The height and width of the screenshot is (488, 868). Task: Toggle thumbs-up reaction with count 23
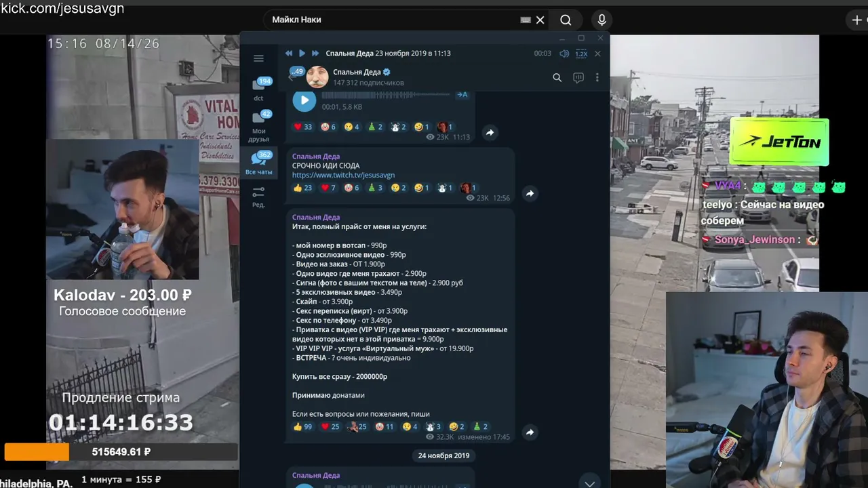[303, 188]
